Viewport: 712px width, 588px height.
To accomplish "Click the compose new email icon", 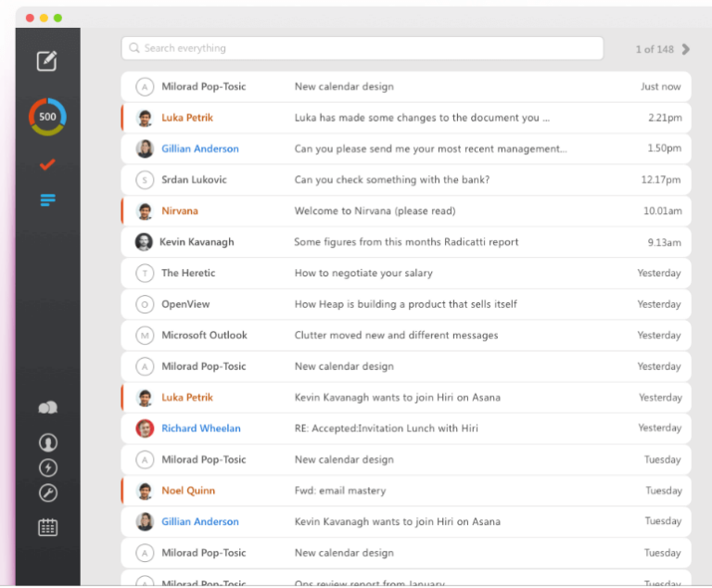I will coord(47,61).
